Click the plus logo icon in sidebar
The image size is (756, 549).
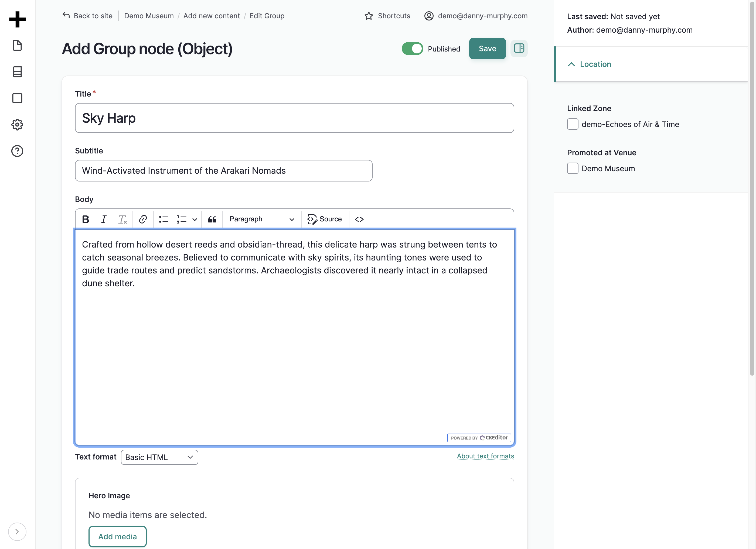click(17, 19)
